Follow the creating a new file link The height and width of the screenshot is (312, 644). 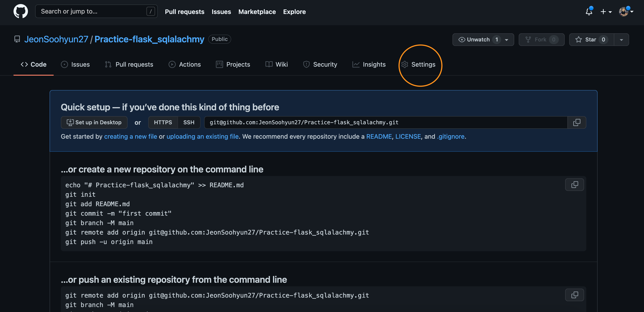pyautogui.click(x=130, y=136)
